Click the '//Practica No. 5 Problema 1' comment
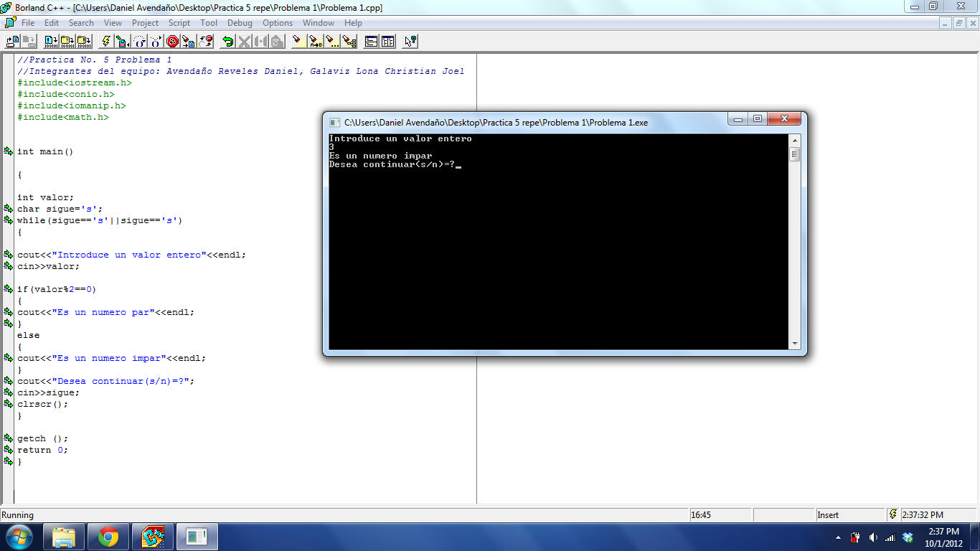The height and width of the screenshot is (551, 980). coord(95,60)
